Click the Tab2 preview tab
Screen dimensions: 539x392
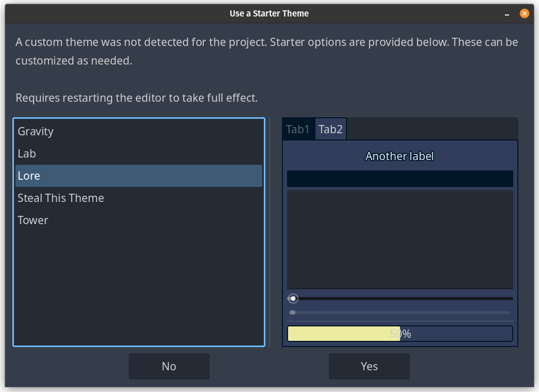click(330, 130)
